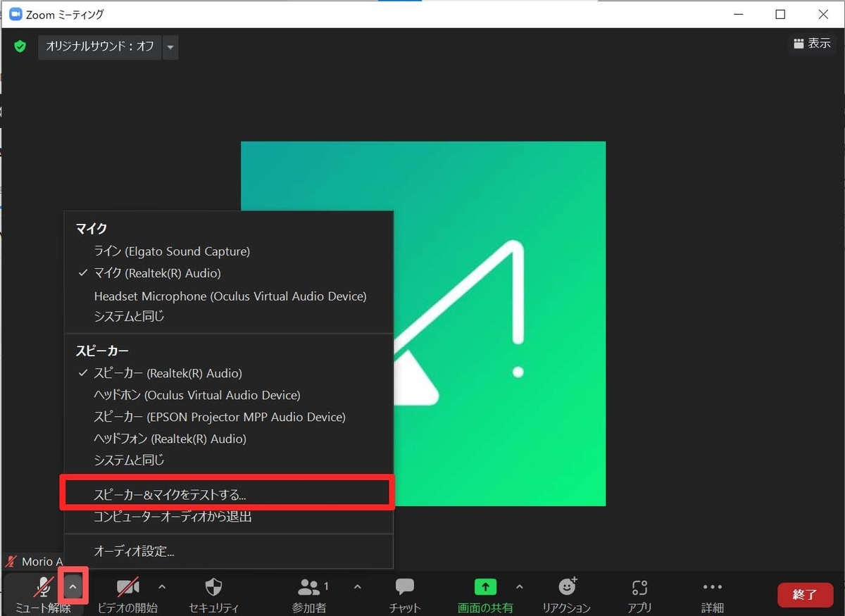Select Headset Microphone (Oculus Virtual Audio Device)
Viewport: 845px width, 616px height.
click(x=228, y=296)
